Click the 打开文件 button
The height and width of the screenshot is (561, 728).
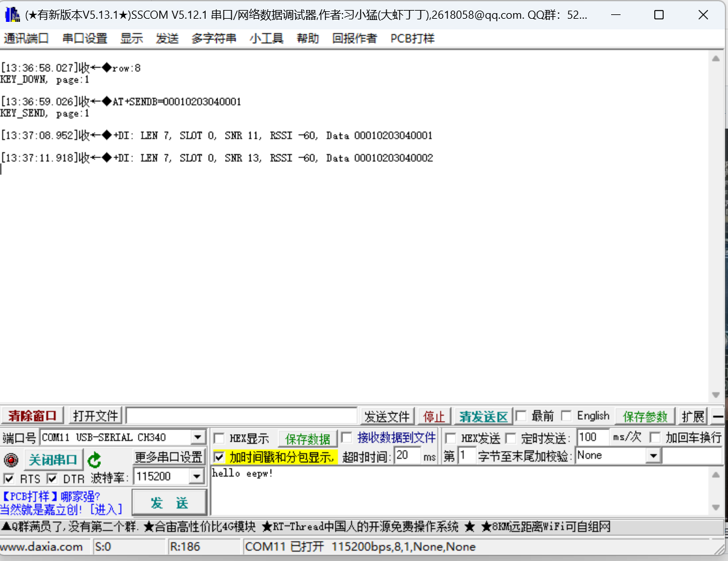[95, 416]
